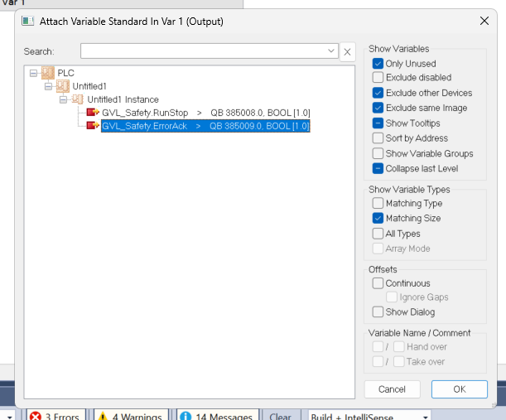Click the Search input field
This screenshot has width=506, height=420.
210,51
